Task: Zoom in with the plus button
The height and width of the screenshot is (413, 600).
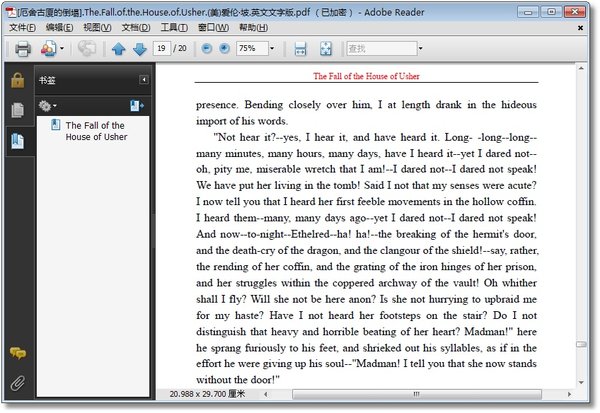Action: (x=225, y=48)
